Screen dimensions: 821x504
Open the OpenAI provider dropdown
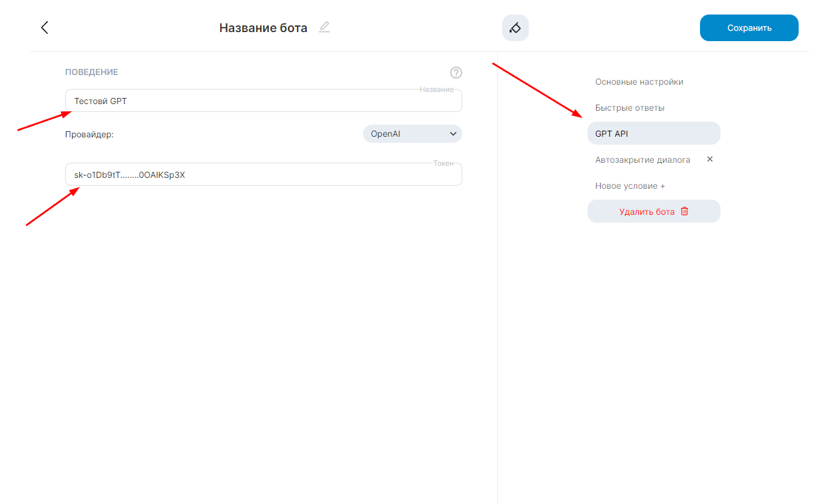click(405, 134)
